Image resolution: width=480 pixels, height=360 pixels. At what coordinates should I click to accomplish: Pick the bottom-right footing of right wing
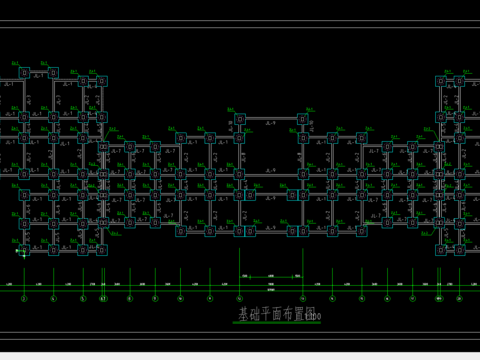click(459, 250)
